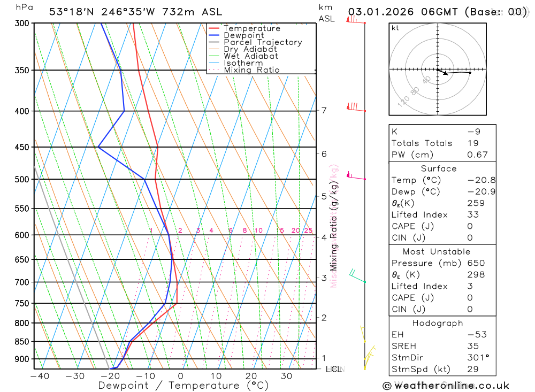Image resolution: width=535 pixels, height=392 pixels.
Task: Click the 800 hPa pressure label
Action: 23,323
